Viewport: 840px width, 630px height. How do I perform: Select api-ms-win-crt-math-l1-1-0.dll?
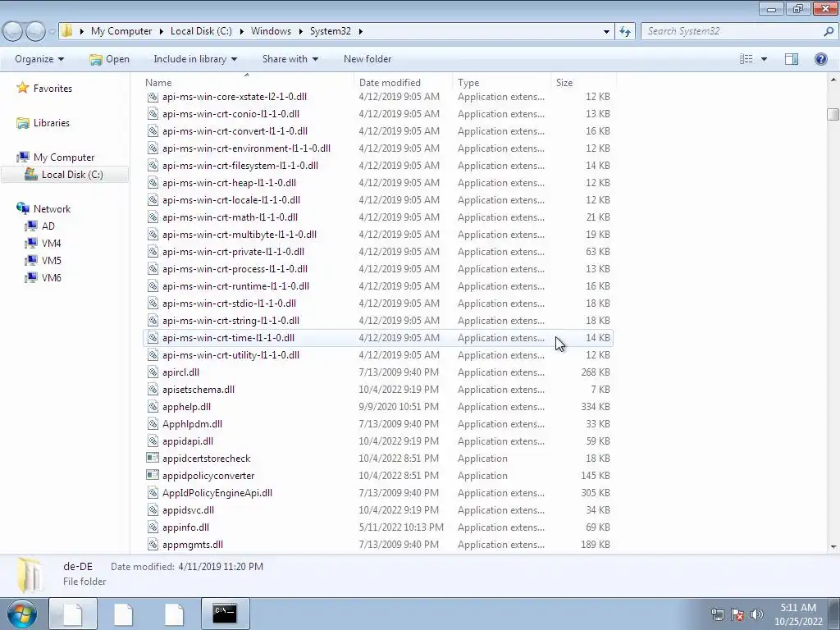[x=378, y=217]
